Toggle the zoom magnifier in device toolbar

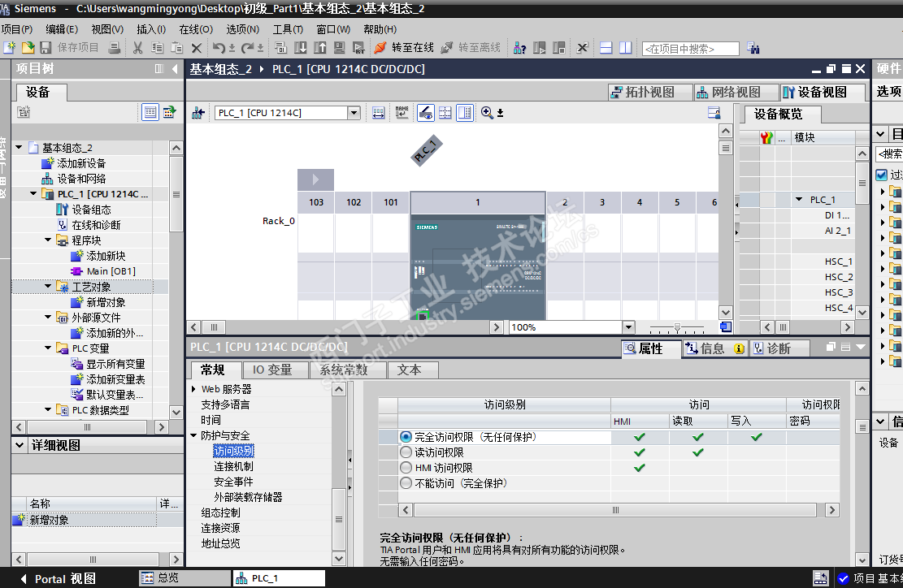pos(487,113)
